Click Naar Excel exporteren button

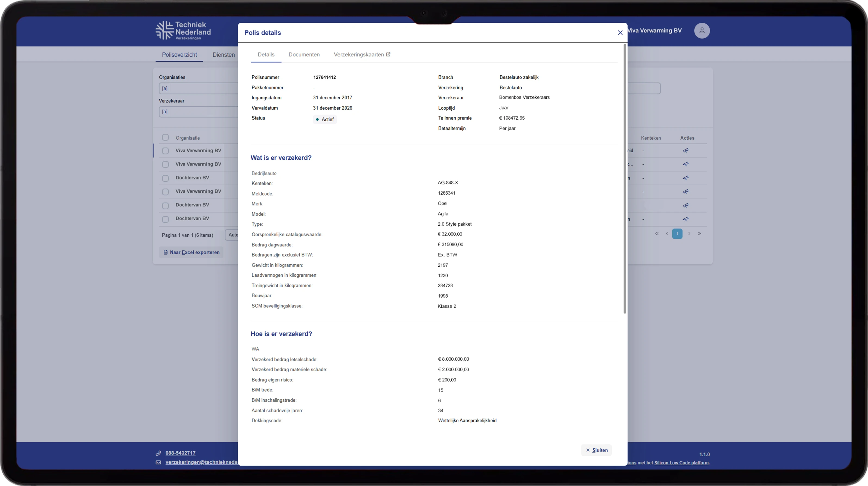click(191, 252)
